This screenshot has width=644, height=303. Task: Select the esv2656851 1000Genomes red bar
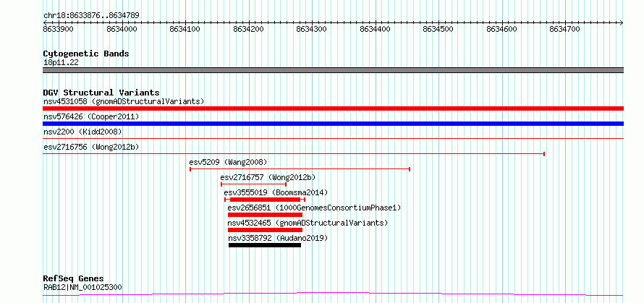265,215
